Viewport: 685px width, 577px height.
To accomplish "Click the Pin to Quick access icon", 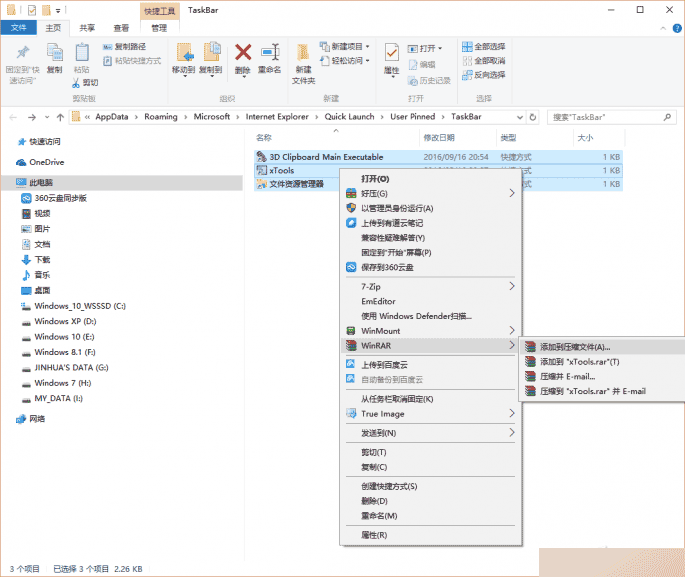I will click(x=22, y=53).
